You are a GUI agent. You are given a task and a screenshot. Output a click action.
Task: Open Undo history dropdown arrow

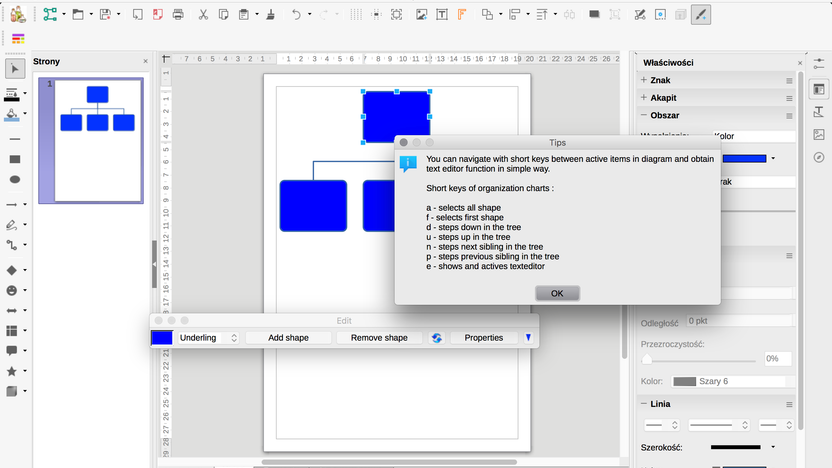coord(309,14)
